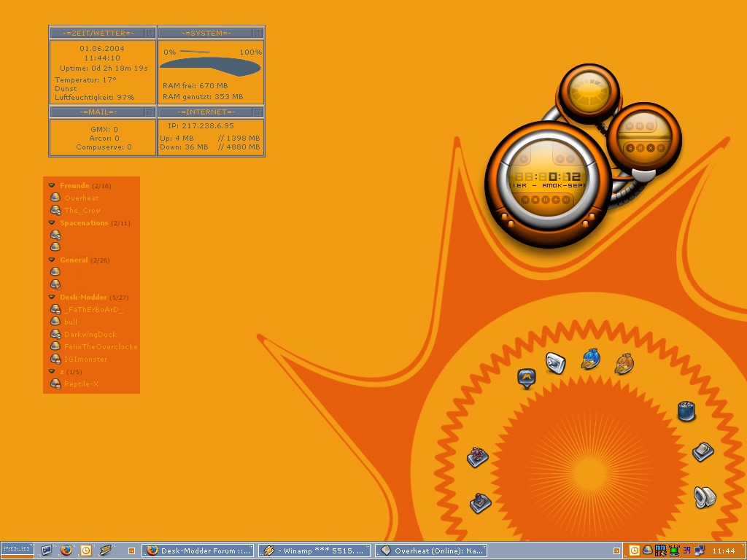Click the start button on the taskbar
The width and height of the screenshot is (747, 560).
[18, 549]
